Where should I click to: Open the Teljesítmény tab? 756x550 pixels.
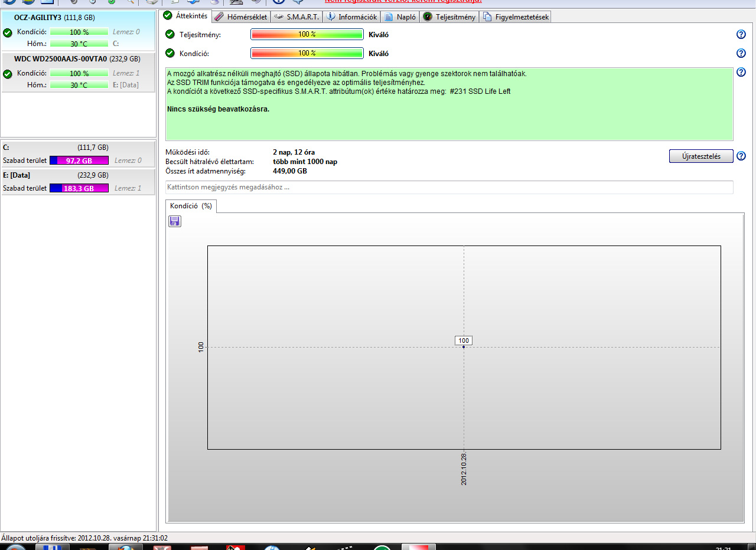pyautogui.click(x=449, y=17)
